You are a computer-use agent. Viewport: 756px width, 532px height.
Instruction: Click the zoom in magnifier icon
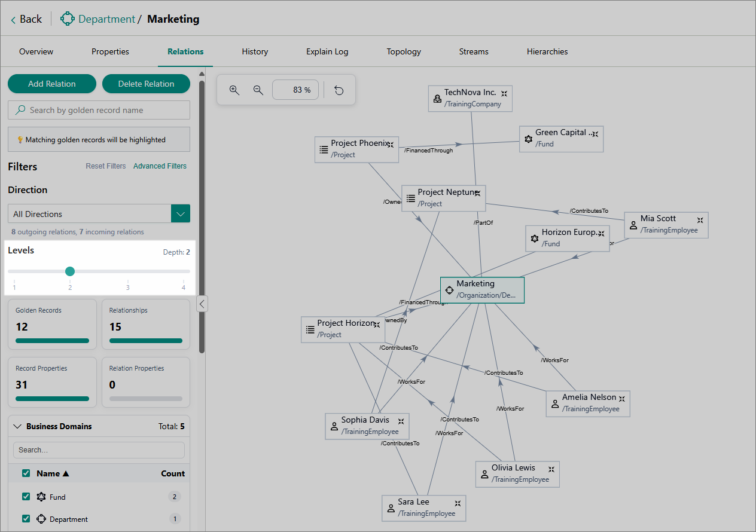(x=234, y=90)
